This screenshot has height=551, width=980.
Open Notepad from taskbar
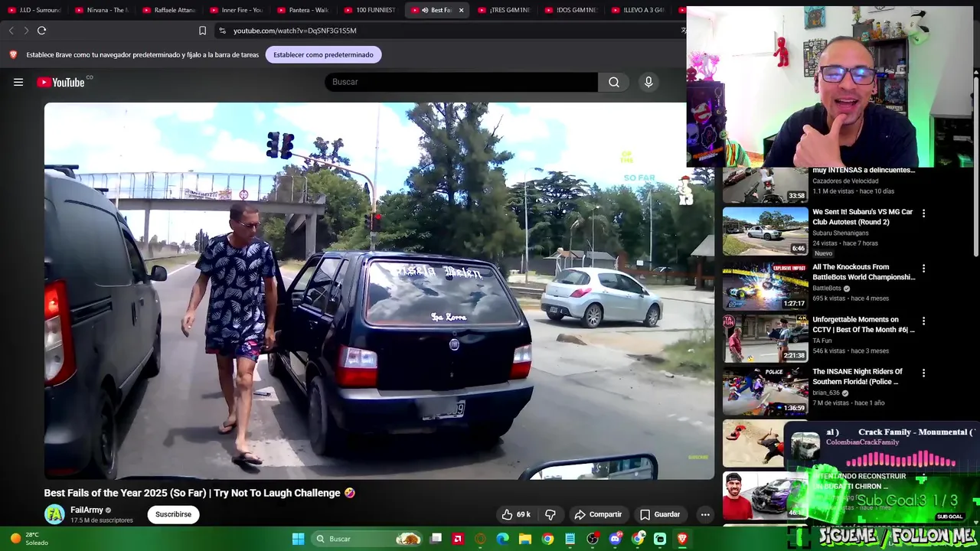coord(570,539)
